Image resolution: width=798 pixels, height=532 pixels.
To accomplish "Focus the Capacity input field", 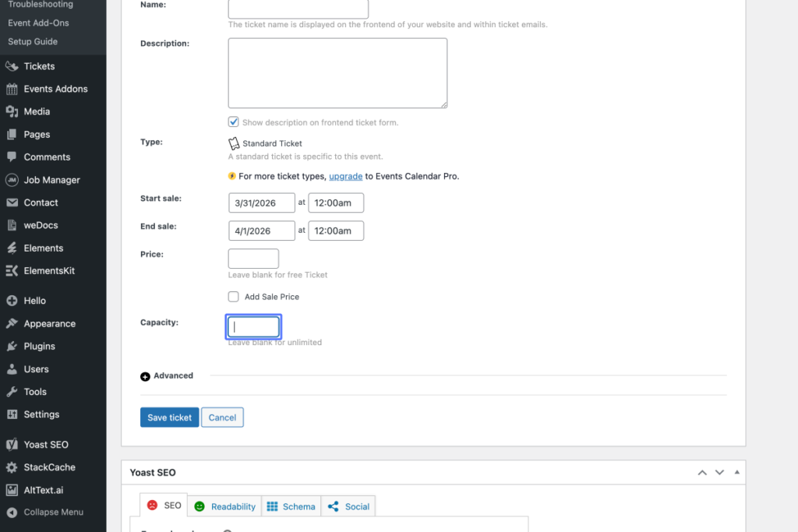I will (253, 326).
